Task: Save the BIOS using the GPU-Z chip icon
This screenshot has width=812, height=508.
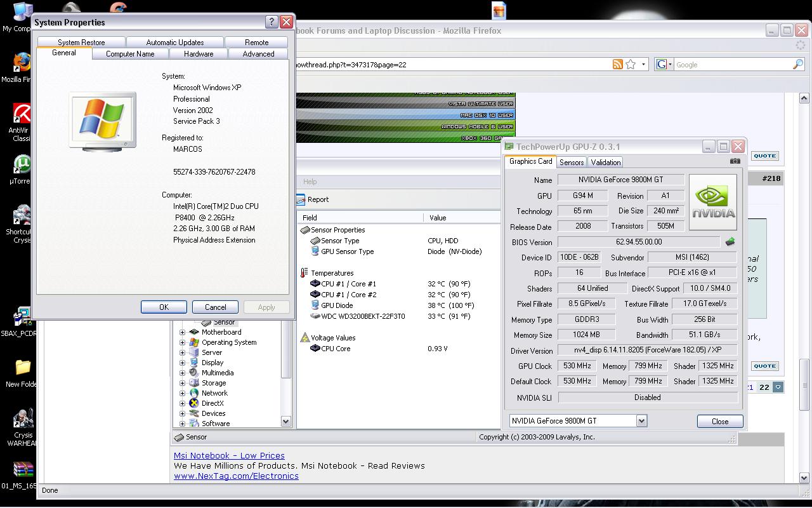Action: click(x=730, y=241)
